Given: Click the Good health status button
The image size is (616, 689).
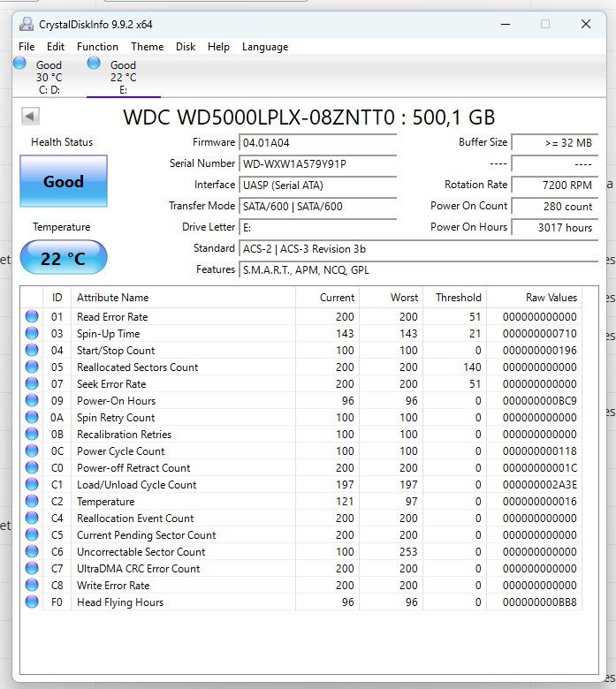Looking at the screenshot, I should pos(64,181).
